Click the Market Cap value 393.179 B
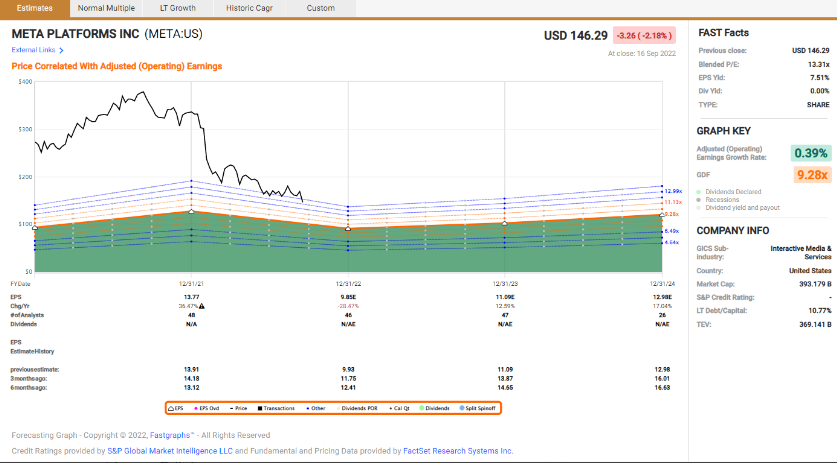 (815, 284)
